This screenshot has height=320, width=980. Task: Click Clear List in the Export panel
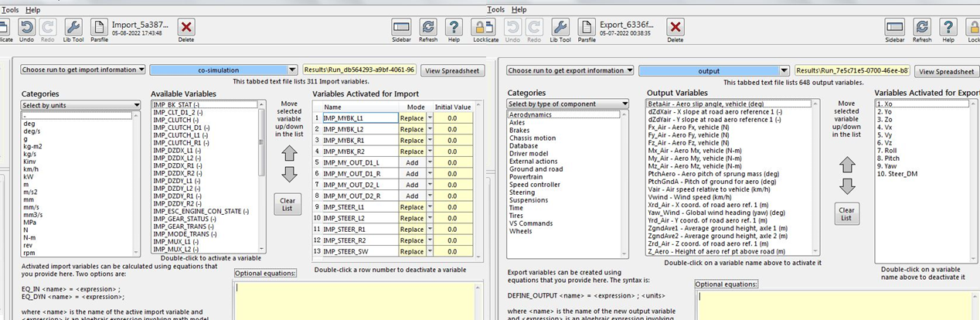847,214
